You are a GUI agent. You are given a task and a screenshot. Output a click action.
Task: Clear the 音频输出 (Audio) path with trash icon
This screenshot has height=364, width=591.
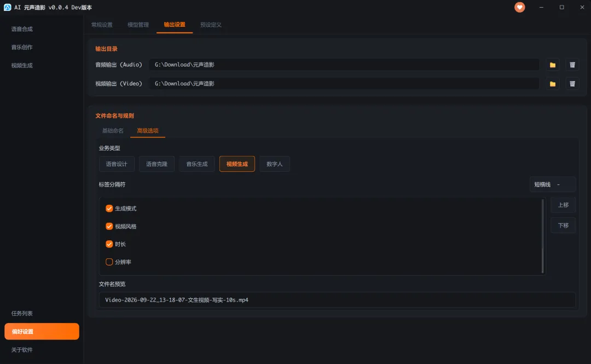tap(572, 65)
